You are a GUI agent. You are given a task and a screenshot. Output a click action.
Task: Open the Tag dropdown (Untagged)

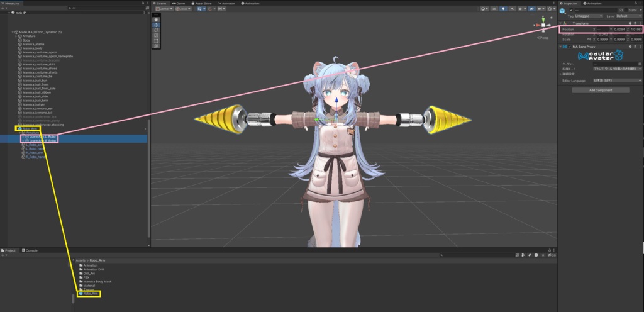point(588,16)
